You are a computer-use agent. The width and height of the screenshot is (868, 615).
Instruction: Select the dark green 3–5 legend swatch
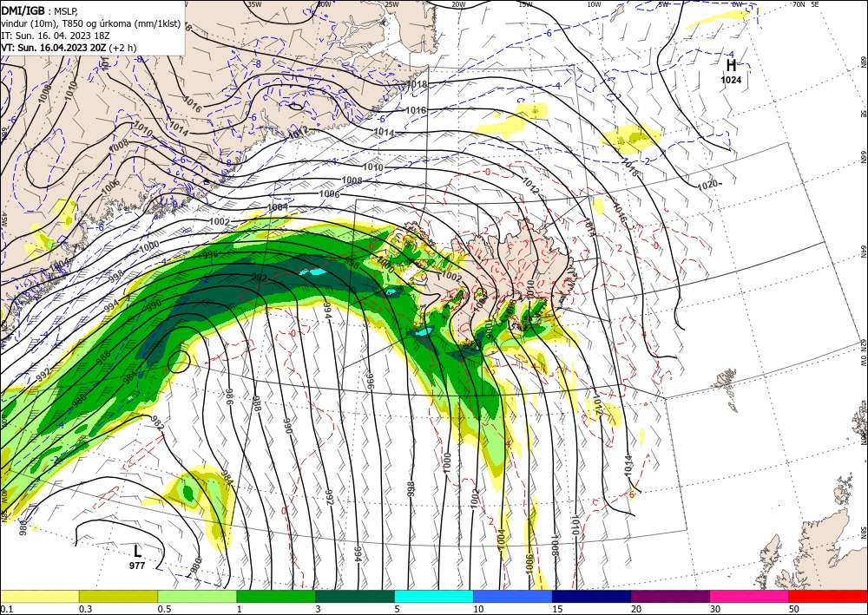(x=355, y=596)
